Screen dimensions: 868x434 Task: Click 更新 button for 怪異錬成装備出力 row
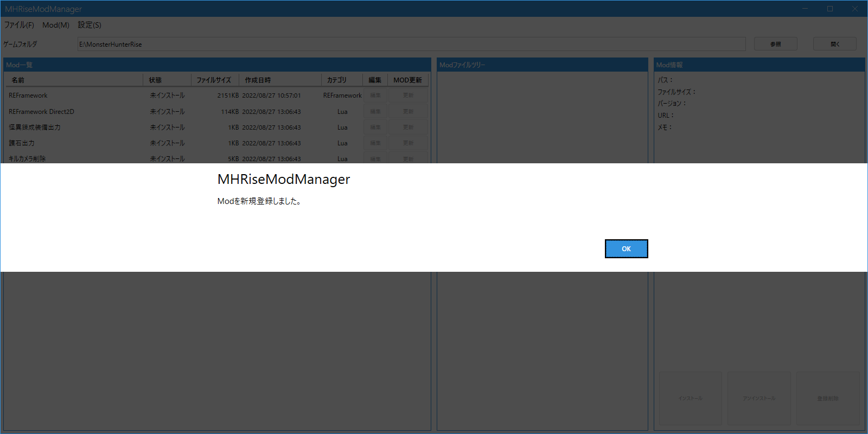pyautogui.click(x=409, y=127)
